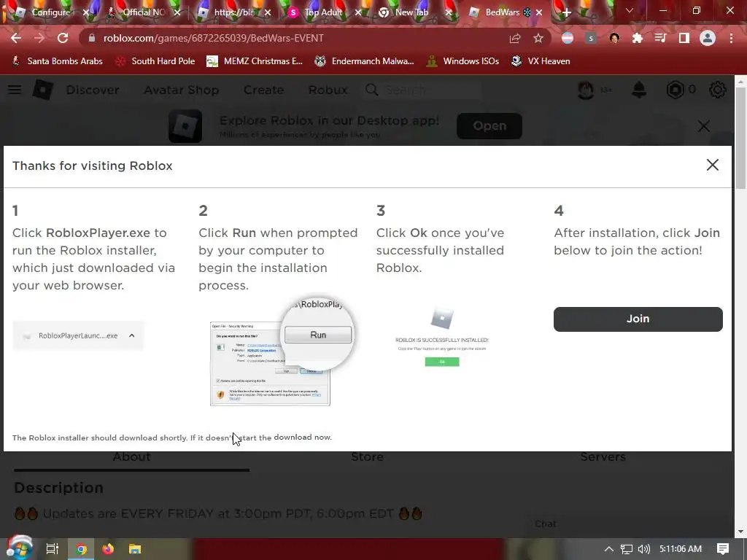Toggle the browser side panel icon
This screenshot has height=560, width=747.
[684, 38]
